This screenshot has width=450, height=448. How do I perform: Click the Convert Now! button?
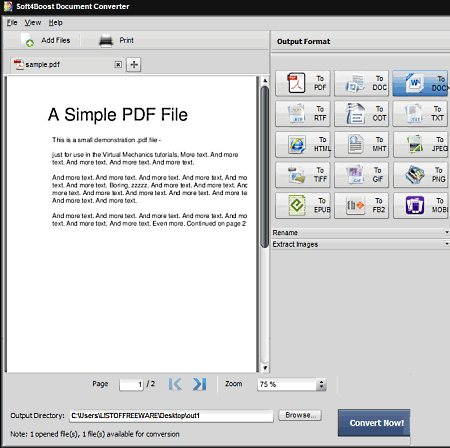[374, 423]
